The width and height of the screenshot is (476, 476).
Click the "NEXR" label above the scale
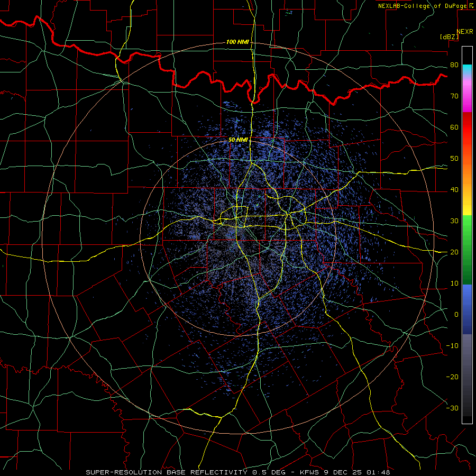(x=464, y=32)
